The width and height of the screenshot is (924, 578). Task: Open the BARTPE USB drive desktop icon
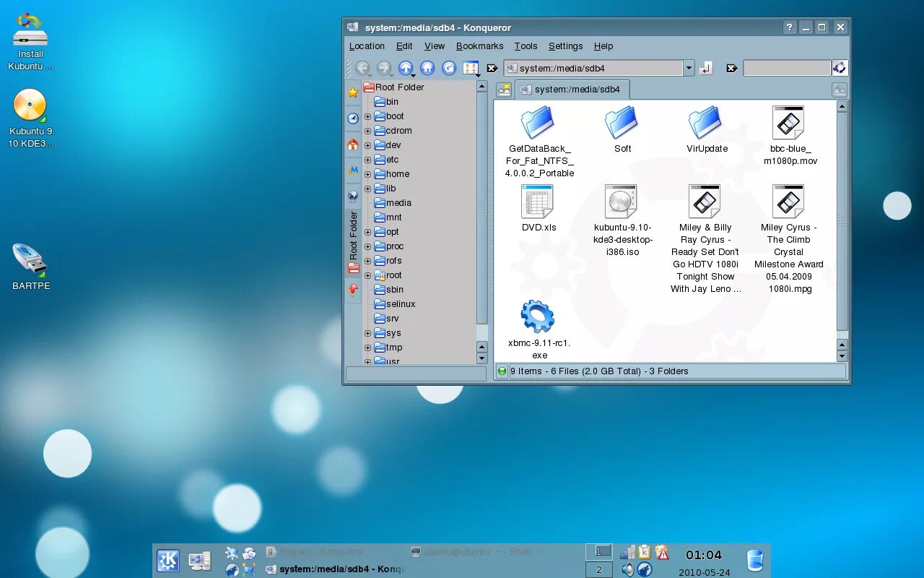[x=30, y=266]
